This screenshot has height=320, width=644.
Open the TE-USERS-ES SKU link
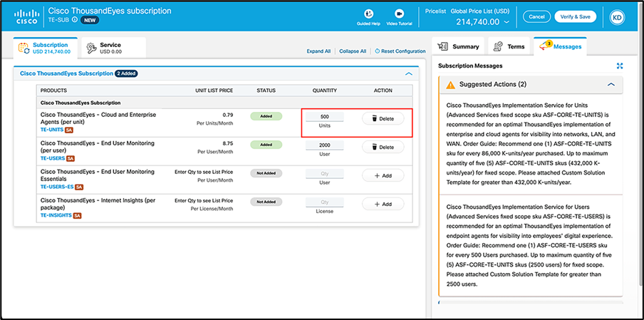(x=57, y=187)
